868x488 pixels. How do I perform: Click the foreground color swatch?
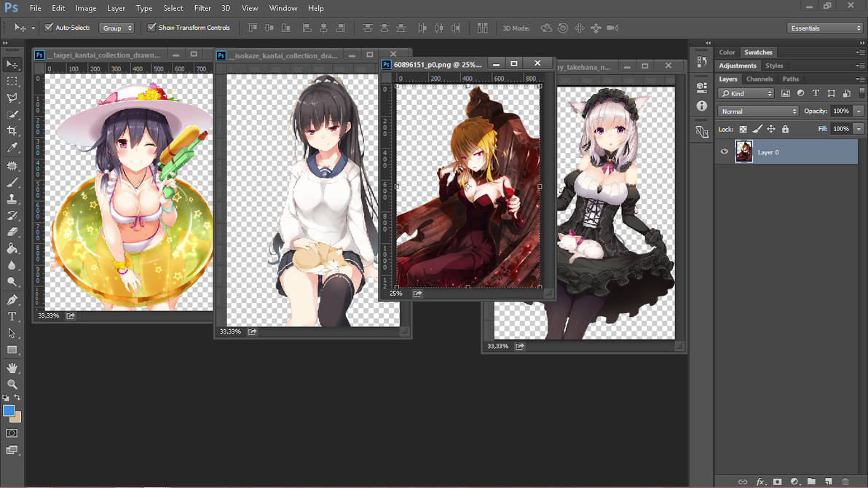(x=8, y=411)
